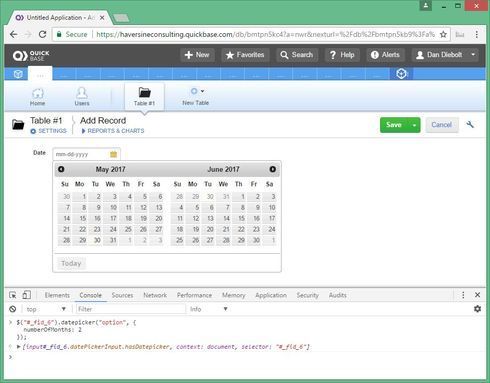Clear console with the circle-slash icon
This screenshot has height=383, width=490.
(x=13, y=309)
